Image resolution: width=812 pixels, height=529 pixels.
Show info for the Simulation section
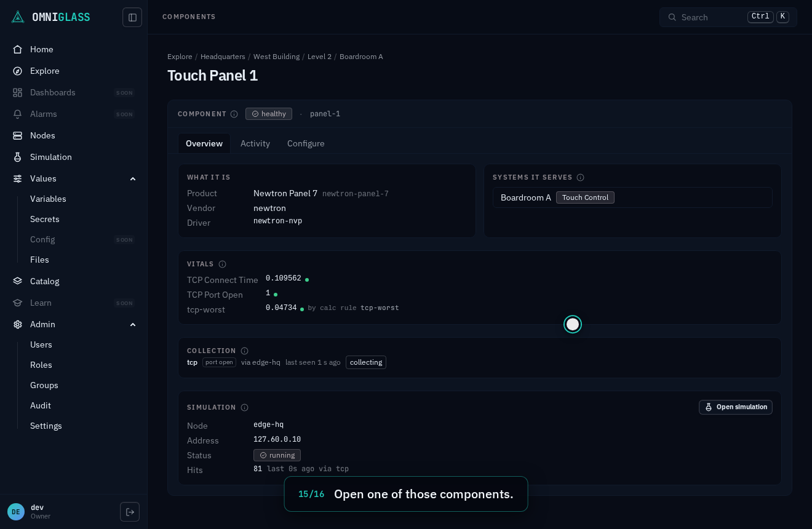244,407
